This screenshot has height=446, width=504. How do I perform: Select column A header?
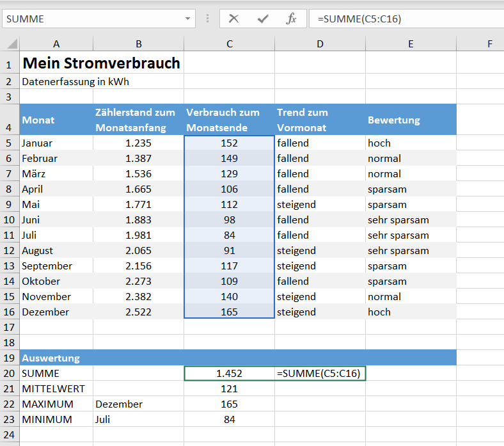[56, 44]
